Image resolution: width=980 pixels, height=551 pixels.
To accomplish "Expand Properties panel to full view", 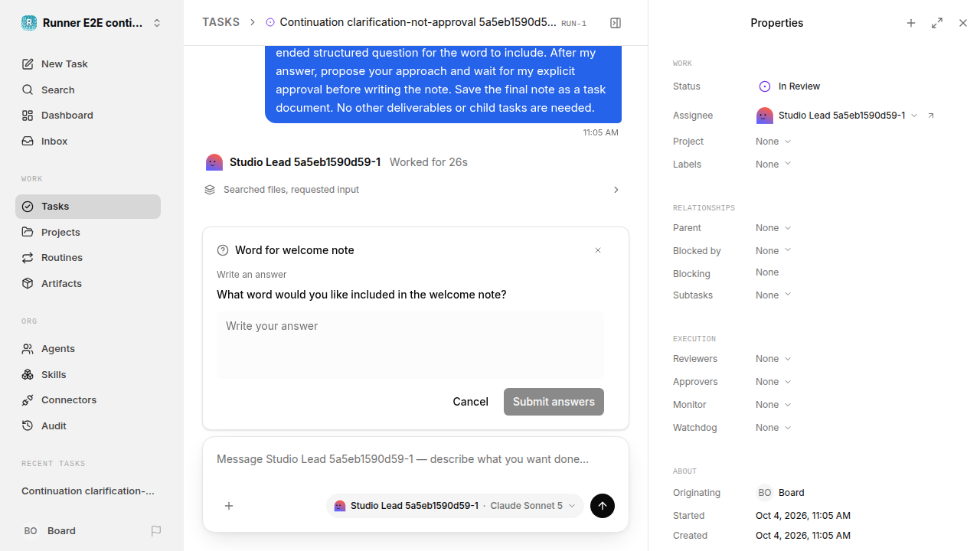I will [937, 23].
